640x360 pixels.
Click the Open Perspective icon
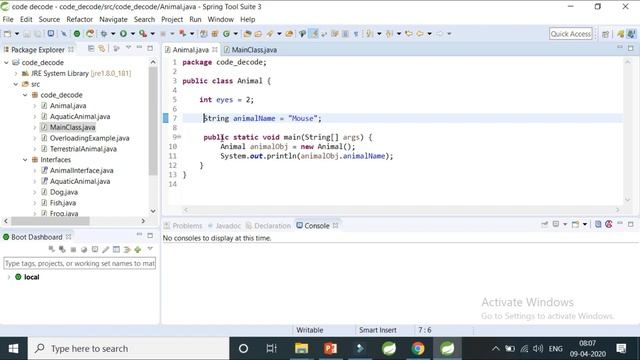606,34
